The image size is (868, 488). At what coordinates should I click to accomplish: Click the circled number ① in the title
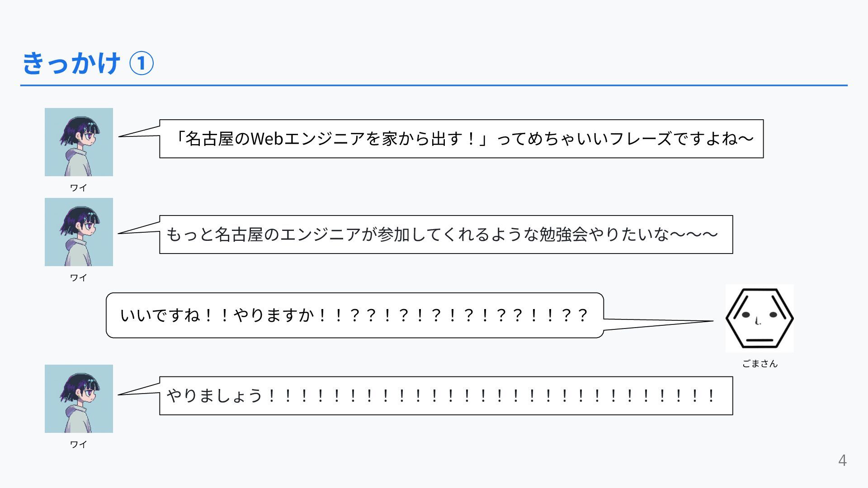tap(142, 63)
